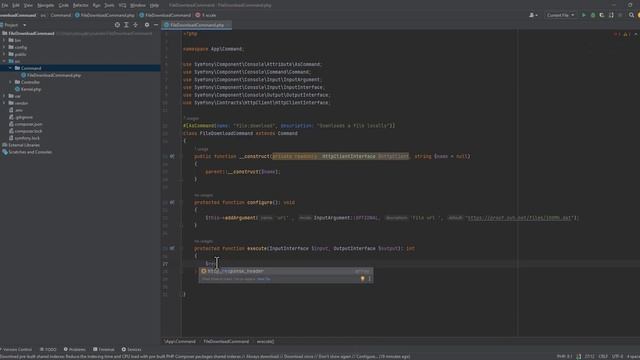Open the Code menu

(x=64, y=5)
